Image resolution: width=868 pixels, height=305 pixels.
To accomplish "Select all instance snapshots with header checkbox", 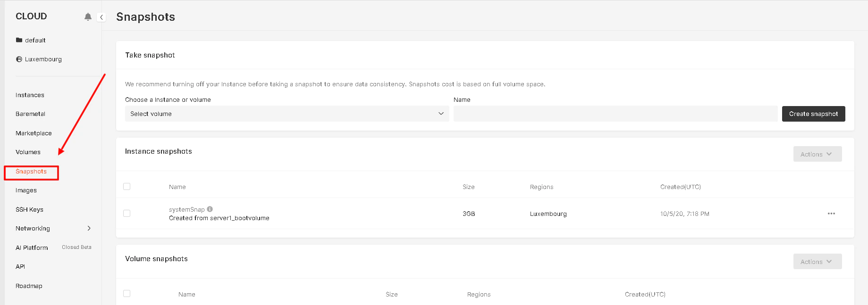I will 126,187.
